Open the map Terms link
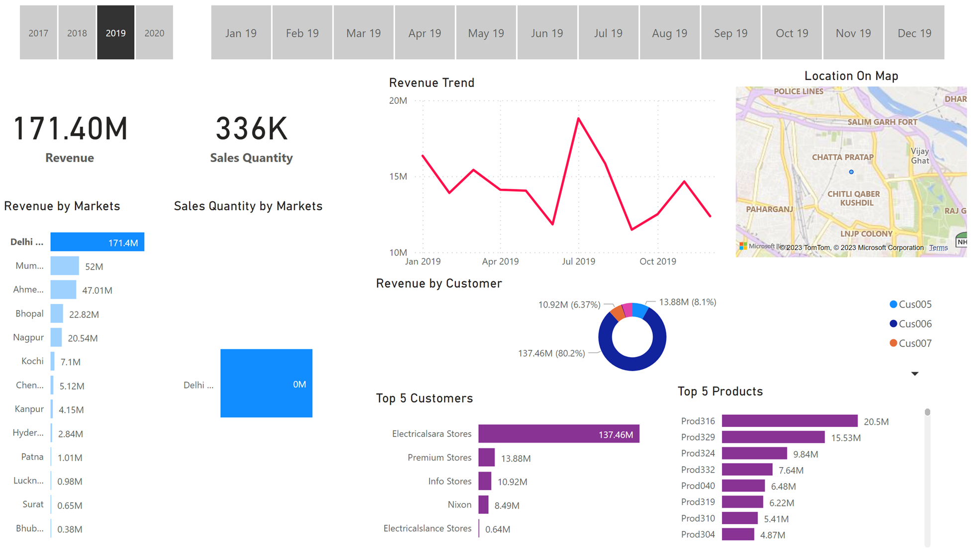980x559 pixels. 938,247
